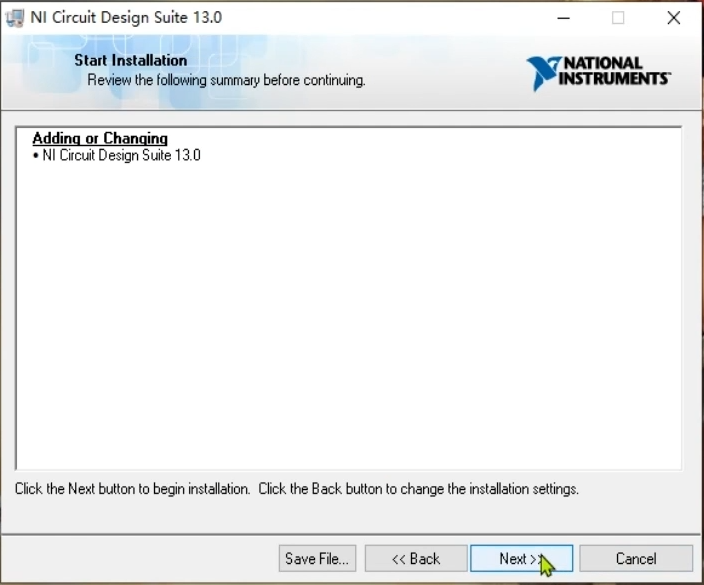Click 'Review the following summary before continuing.' text

pyautogui.click(x=226, y=80)
